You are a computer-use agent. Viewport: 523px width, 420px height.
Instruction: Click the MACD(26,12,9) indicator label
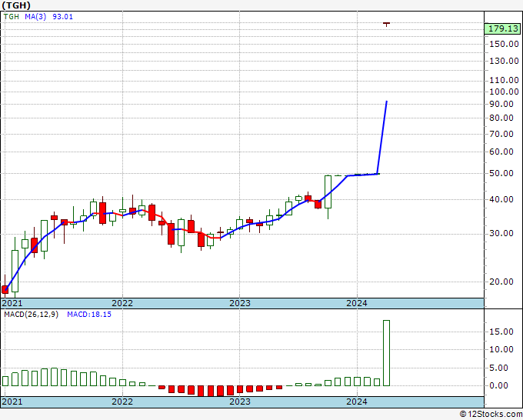click(x=31, y=315)
